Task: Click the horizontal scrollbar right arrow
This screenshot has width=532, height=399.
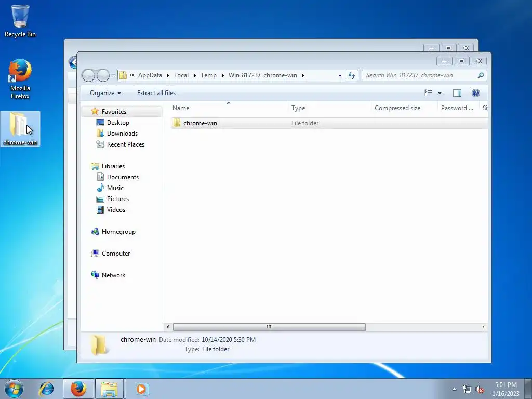Action: tap(483, 327)
